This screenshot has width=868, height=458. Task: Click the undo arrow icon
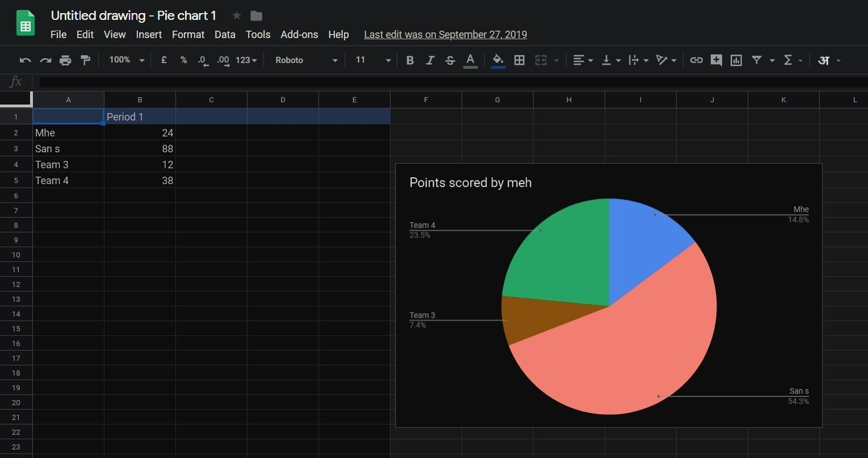(x=26, y=61)
